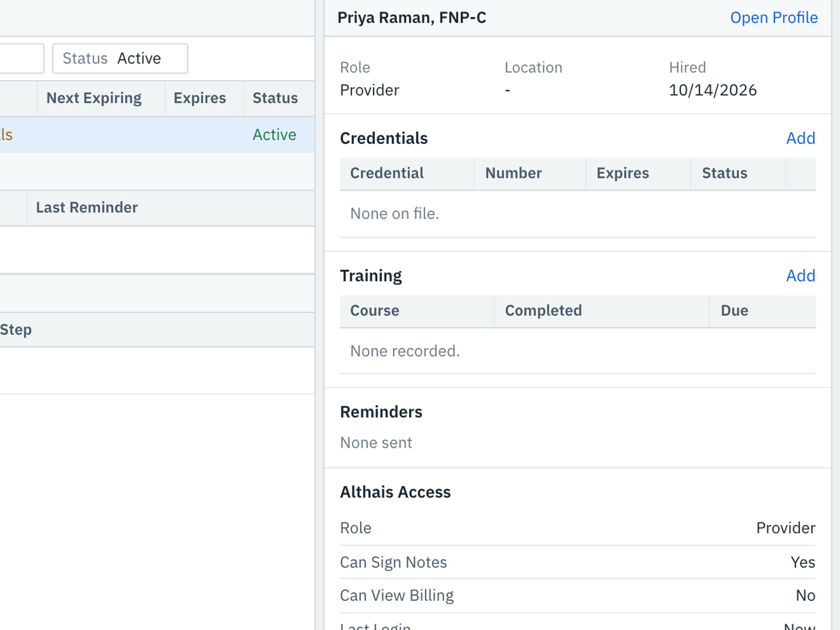Add a new credential
This screenshot has width=840, height=630.
coord(801,138)
